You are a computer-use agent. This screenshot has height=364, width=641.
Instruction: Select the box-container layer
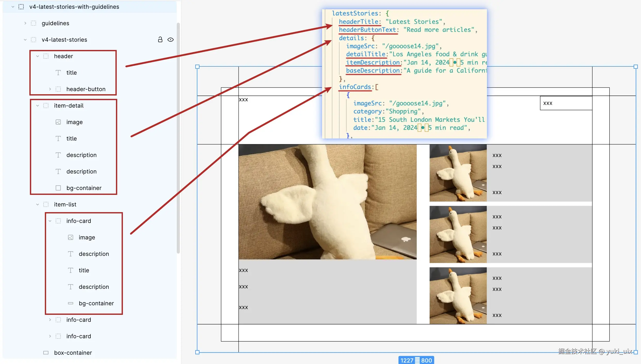[x=73, y=353]
